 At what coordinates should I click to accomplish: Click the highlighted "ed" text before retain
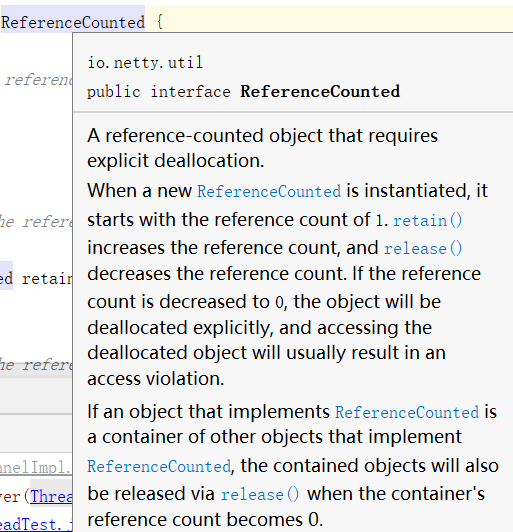click(6, 278)
